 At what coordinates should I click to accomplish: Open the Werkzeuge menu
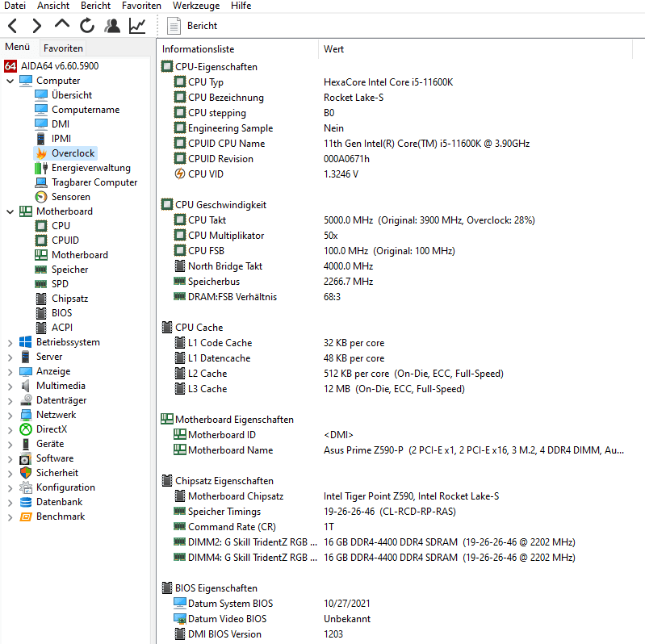click(196, 6)
